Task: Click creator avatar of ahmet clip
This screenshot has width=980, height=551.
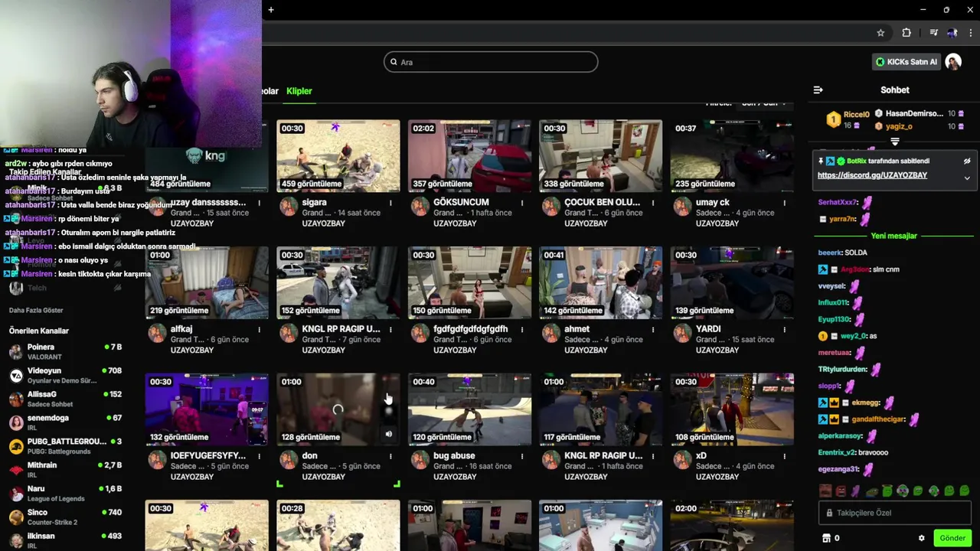Action: [551, 333]
